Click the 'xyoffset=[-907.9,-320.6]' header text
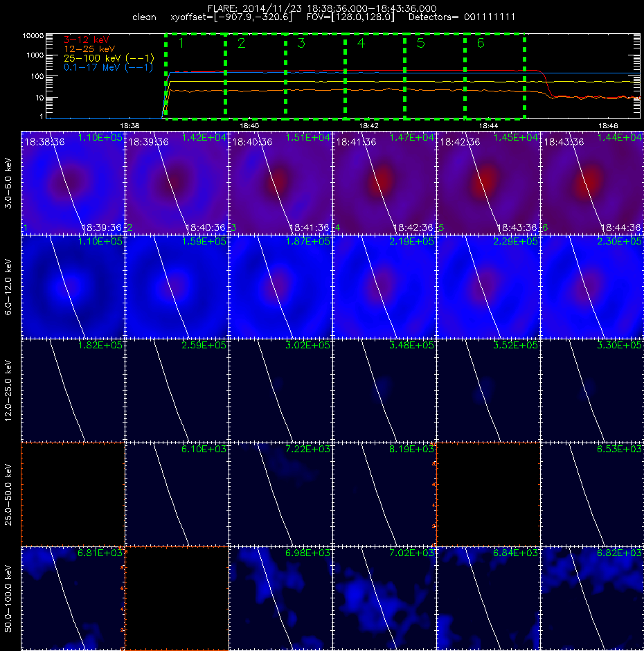The width and height of the screenshot is (644, 651). [231, 17]
